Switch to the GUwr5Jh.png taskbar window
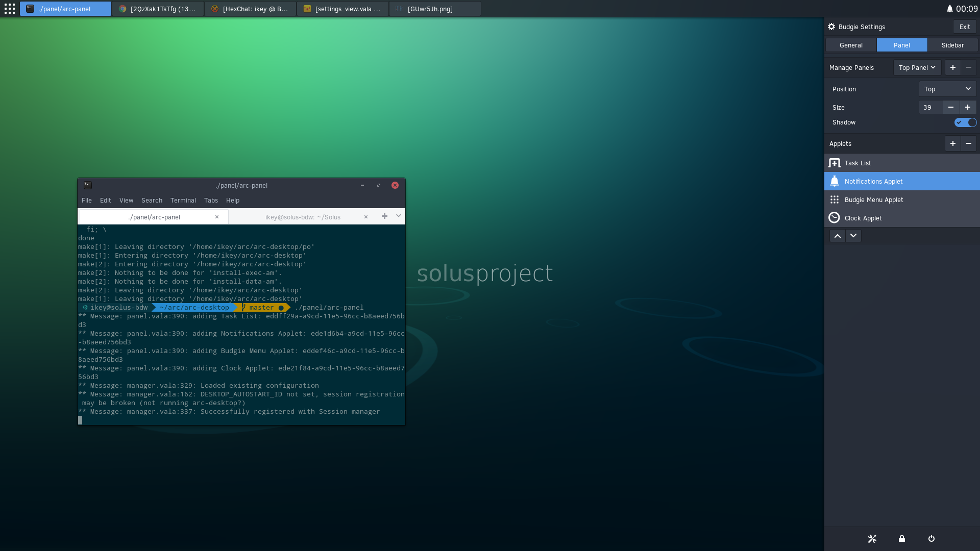The height and width of the screenshot is (551, 980). pyautogui.click(x=435, y=9)
